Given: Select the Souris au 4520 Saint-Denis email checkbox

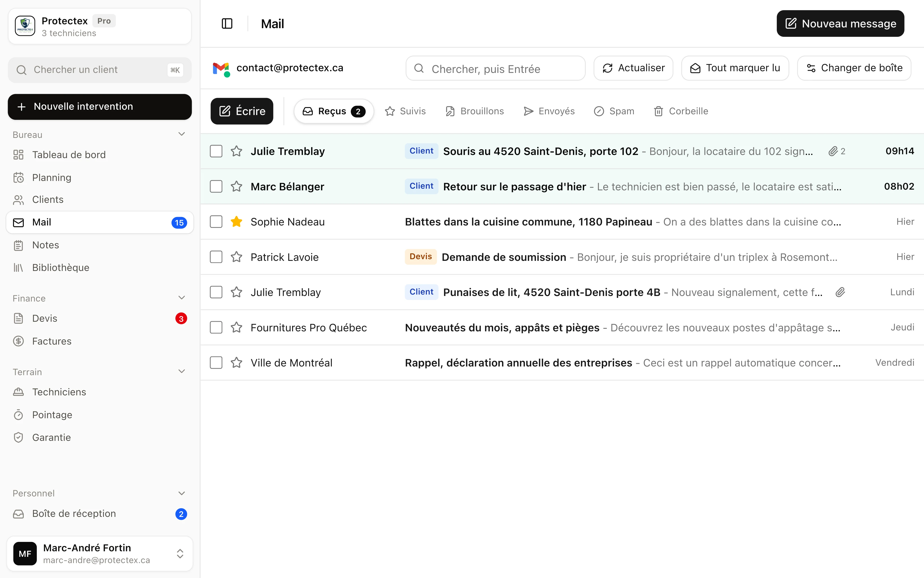Looking at the screenshot, I should coord(216,151).
